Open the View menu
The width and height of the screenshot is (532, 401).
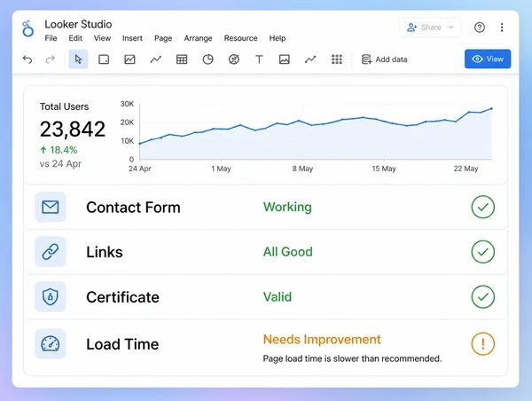(102, 38)
